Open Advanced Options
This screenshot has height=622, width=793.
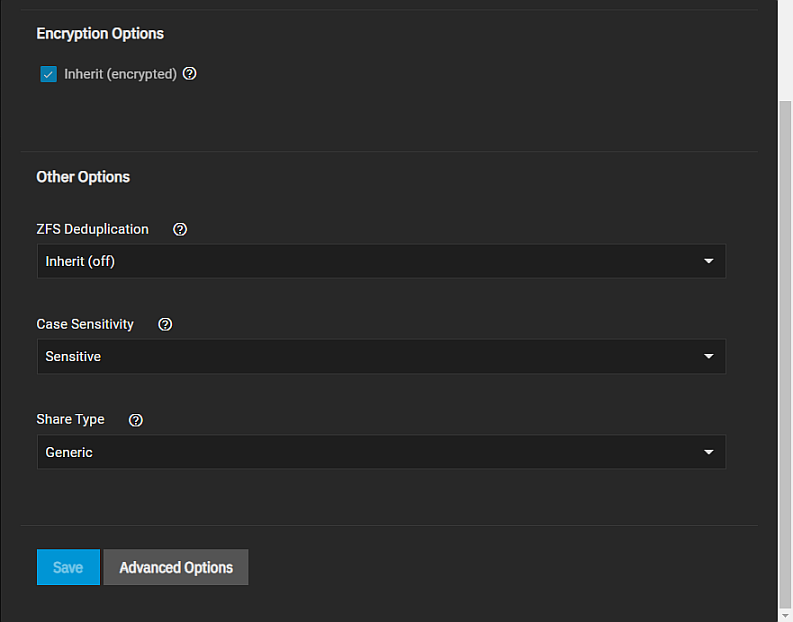point(176,567)
